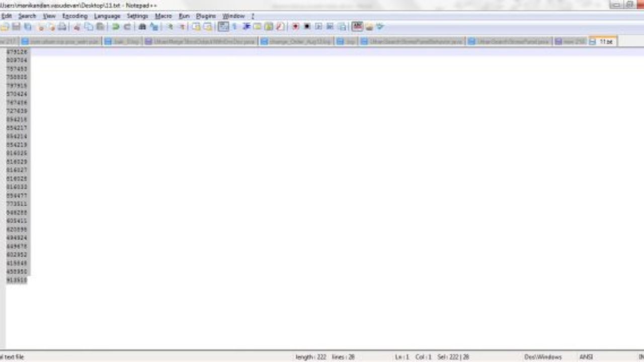
Task: Toggle synchronized vertical scrolling icon
Action: pyautogui.click(x=196, y=27)
